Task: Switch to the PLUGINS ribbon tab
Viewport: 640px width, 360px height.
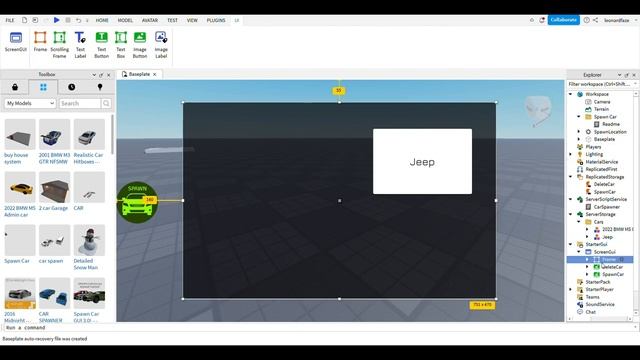Action: coord(216,20)
